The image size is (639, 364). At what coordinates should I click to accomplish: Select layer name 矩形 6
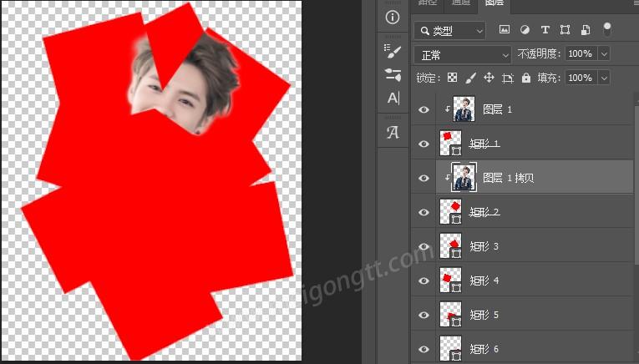point(484,348)
